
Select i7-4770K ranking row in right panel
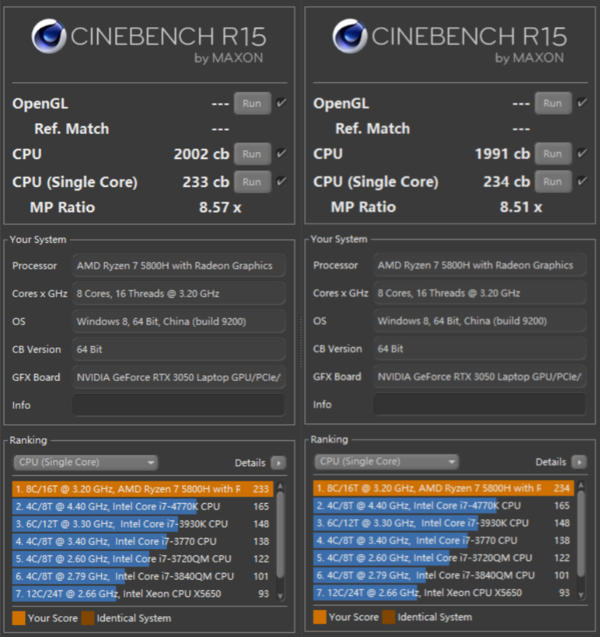443,506
